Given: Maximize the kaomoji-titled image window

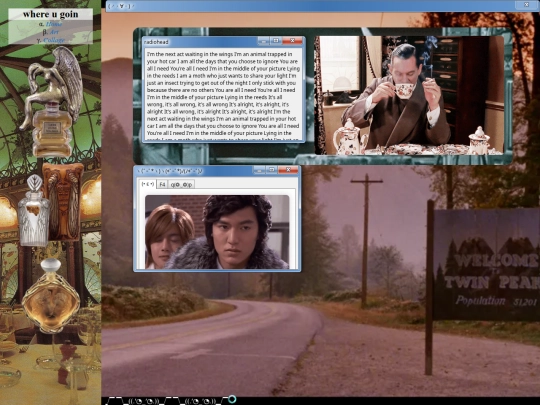Looking at the screenshot, I should tap(272, 170).
